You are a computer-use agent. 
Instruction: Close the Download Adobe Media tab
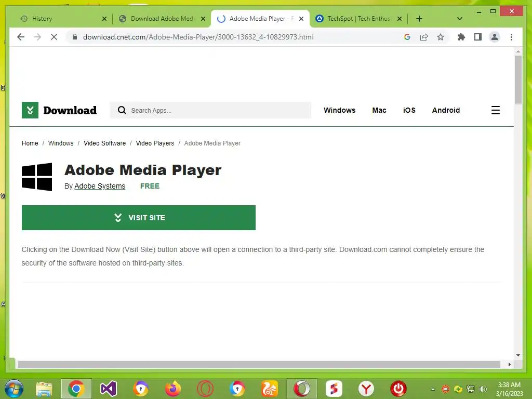coord(203,19)
